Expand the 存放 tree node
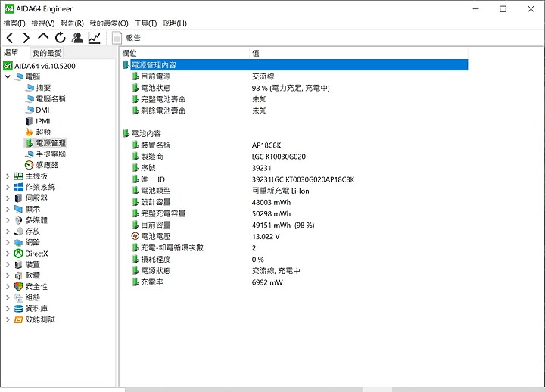Image resolution: width=545 pixels, height=392 pixels. coord(8,232)
